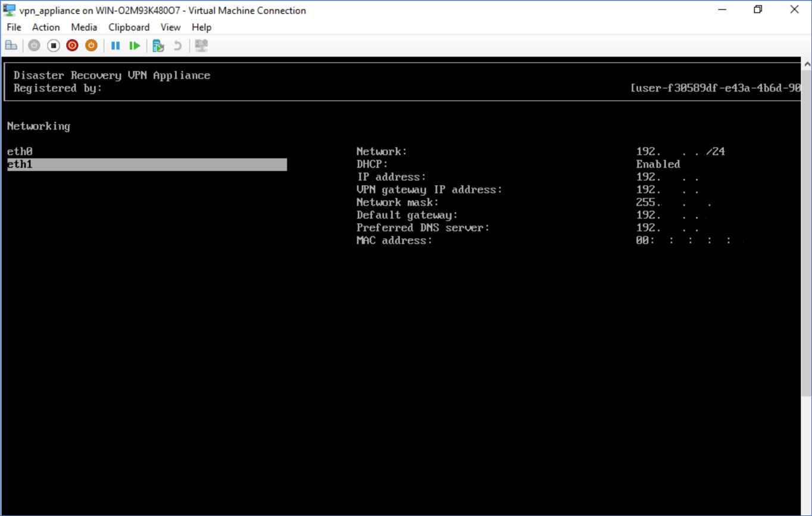
Task: Revert to the previous checkpoint
Action: click(x=177, y=45)
